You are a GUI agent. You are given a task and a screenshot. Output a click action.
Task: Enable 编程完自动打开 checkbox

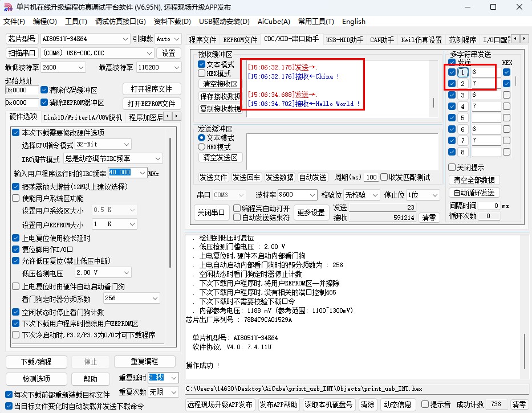coord(237,208)
